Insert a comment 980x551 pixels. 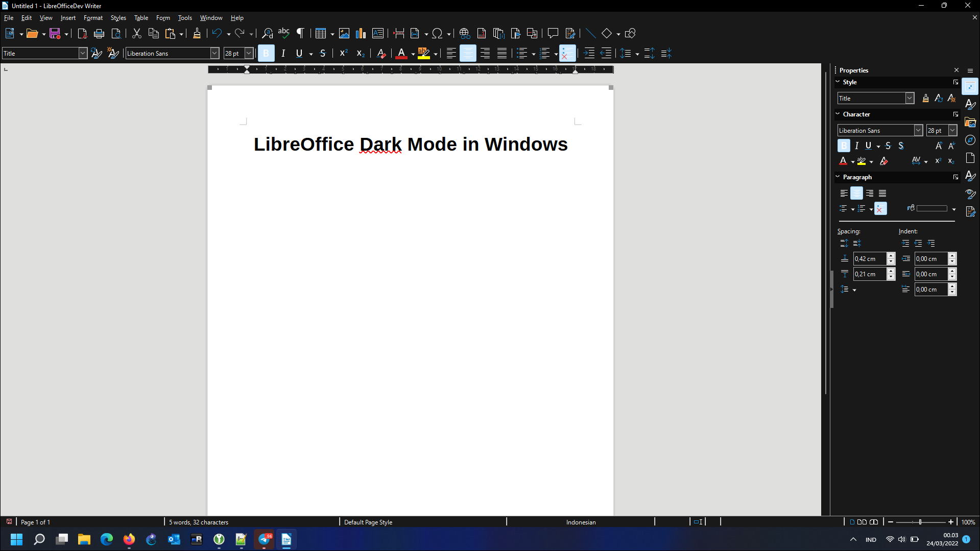(553, 33)
